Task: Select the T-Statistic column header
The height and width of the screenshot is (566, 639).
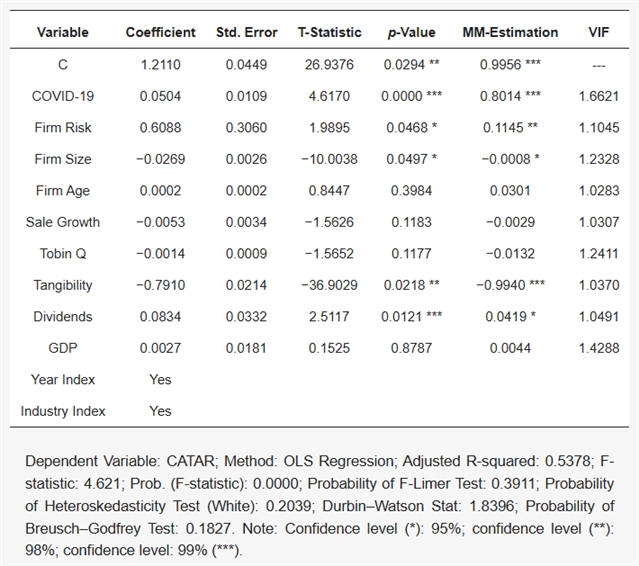Action: point(330,33)
